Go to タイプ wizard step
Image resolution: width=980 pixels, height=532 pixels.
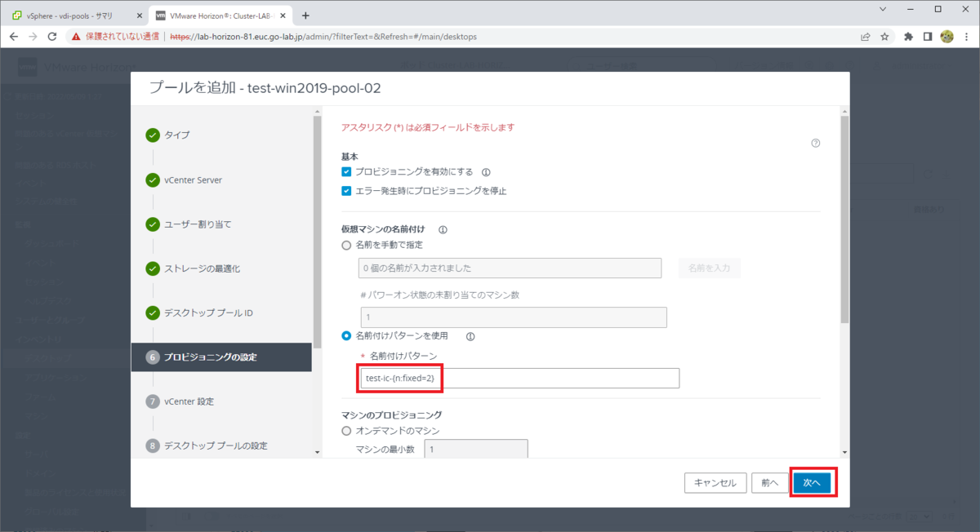tap(176, 135)
